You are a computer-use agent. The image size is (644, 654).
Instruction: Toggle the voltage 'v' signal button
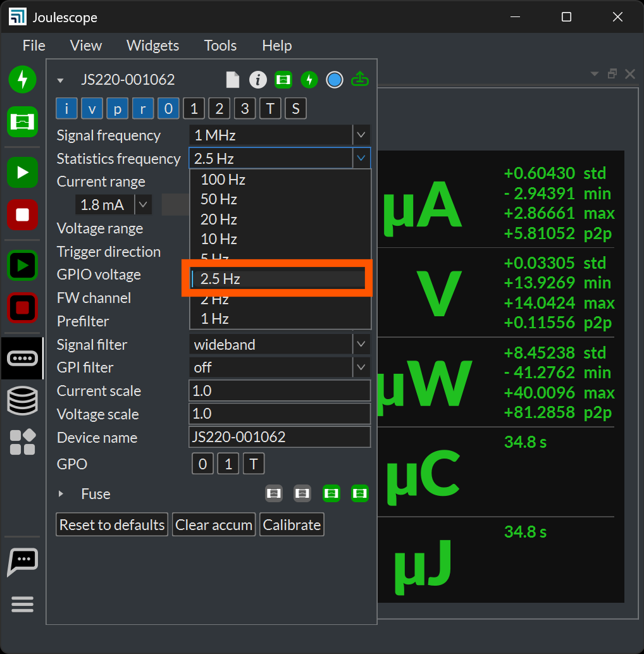coord(92,109)
